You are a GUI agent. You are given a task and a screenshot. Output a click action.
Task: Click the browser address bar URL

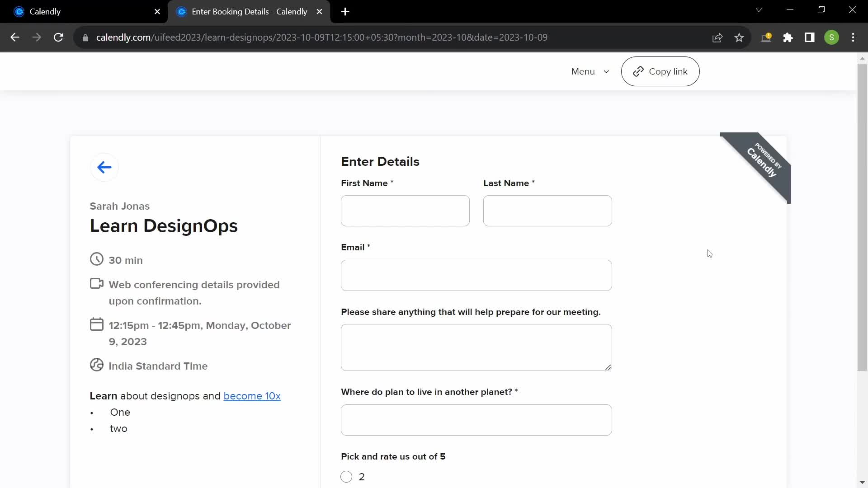pos(321,38)
